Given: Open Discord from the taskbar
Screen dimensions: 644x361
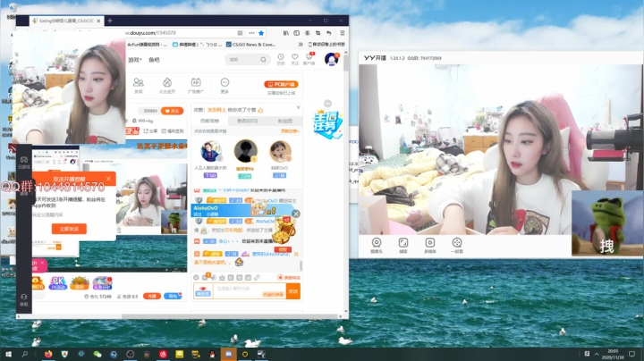Looking at the screenshot, I should pos(229,354).
